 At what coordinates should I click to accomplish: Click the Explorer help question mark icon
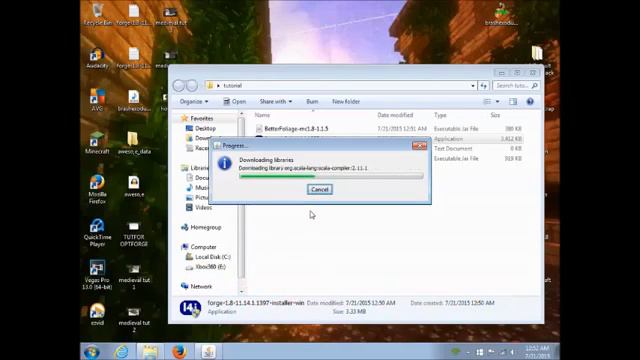(x=530, y=102)
